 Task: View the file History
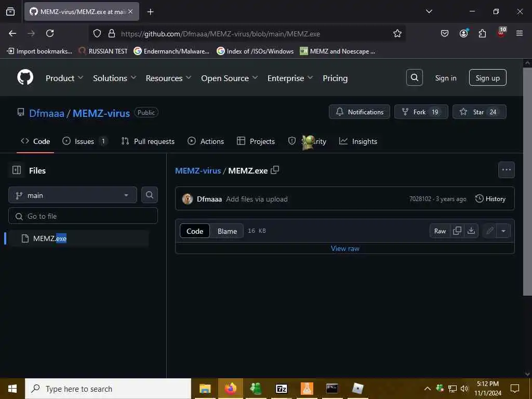(490, 199)
